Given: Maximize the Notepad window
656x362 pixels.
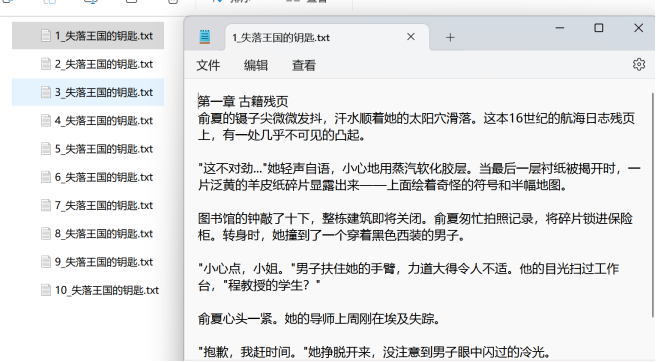Looking at the screenshot, I should click(x=599, y=28).
